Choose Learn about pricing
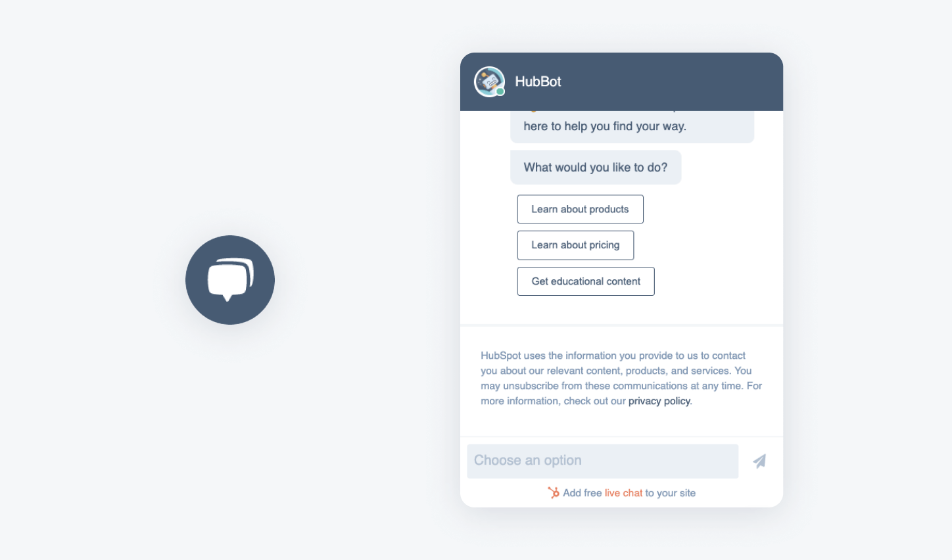 575,245
